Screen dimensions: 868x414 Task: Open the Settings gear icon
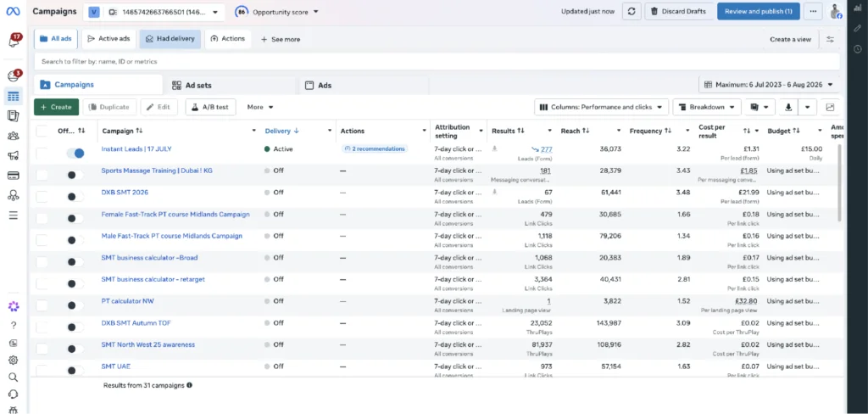pyautogui.click(x=14, y=361)
